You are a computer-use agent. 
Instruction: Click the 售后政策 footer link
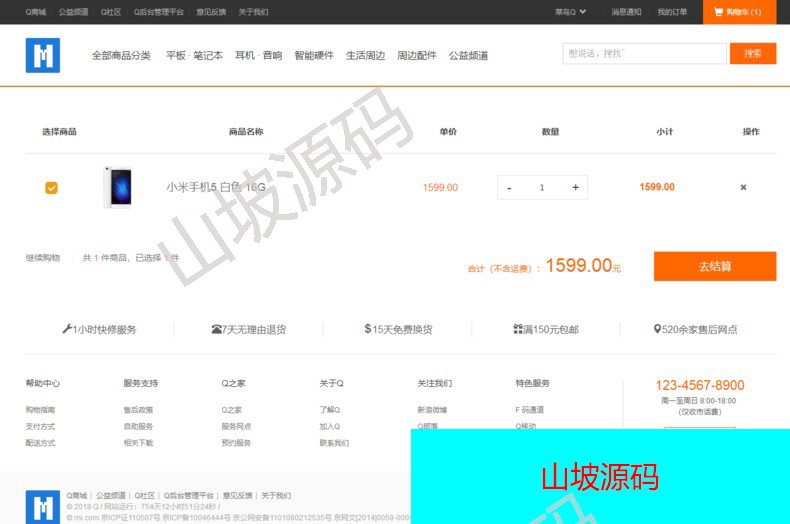tap(138, 410)
